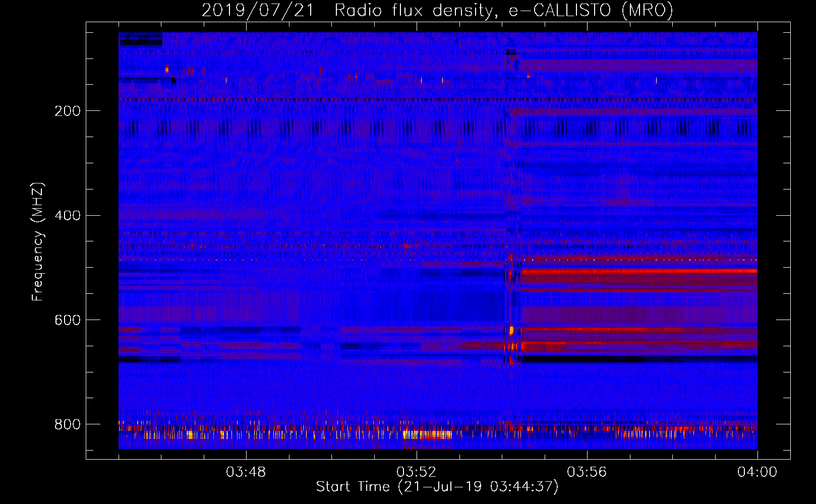Viewport: 816px width, 504px height.
Task: Click the 200 frequency tick label
Action: point(68,111)
